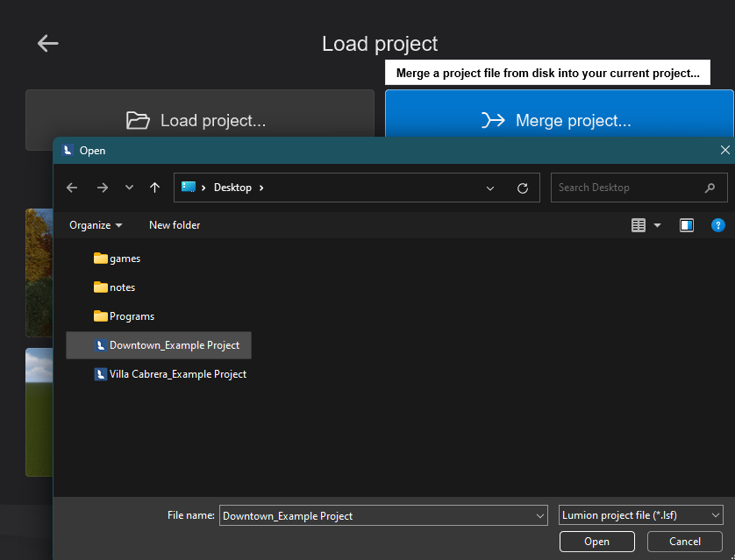Expand the address bar previous locations dropdown
735x560 pixels.
click(490, 188)
